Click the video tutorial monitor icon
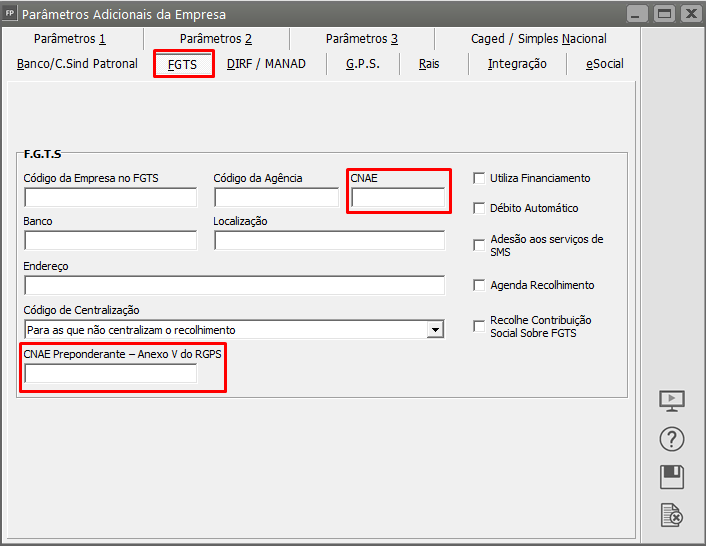Viewport: 706px width, 546px height. [x=672, y=401]
